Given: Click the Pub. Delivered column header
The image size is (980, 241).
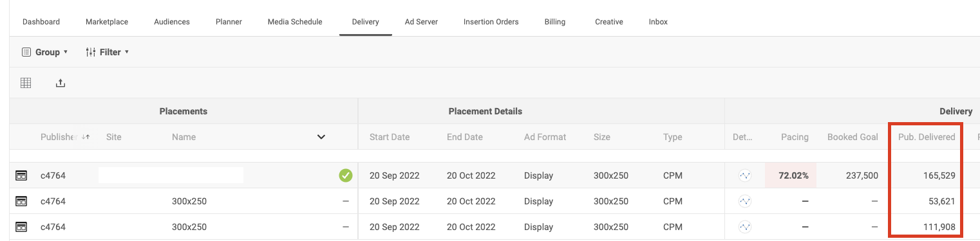Looking at the screenshot, I should pos(927,137).
